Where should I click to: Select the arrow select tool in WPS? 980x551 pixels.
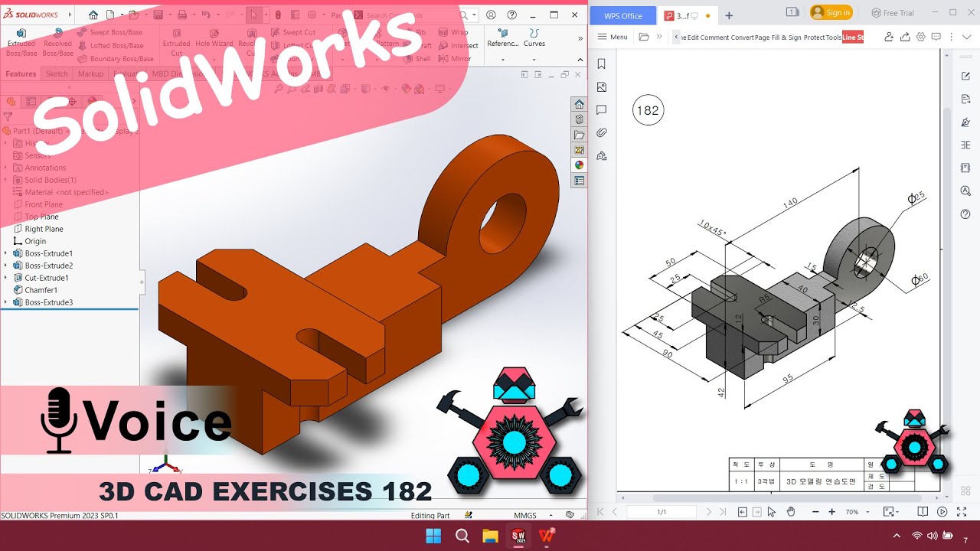point(772,511)
